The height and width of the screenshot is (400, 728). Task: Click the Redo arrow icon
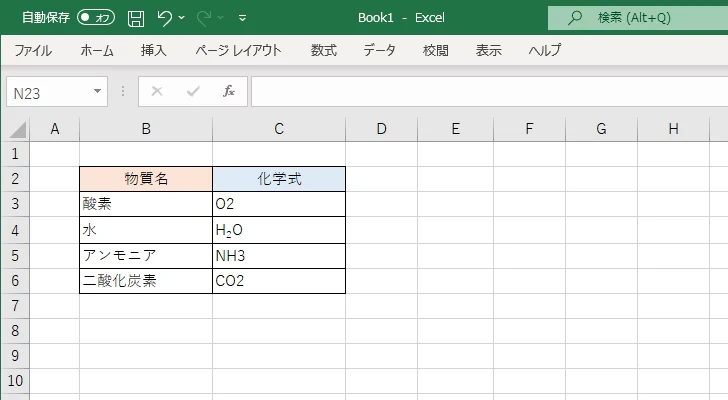click(204, 18)
